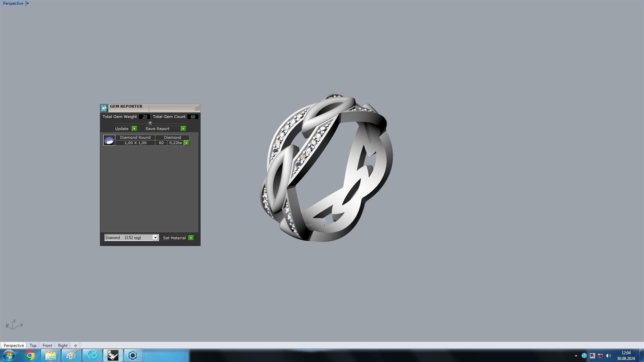The width and height of the screenshot is (644, 362).
Task: Open the Windows Start menu
Action: [x=9, y=355]
